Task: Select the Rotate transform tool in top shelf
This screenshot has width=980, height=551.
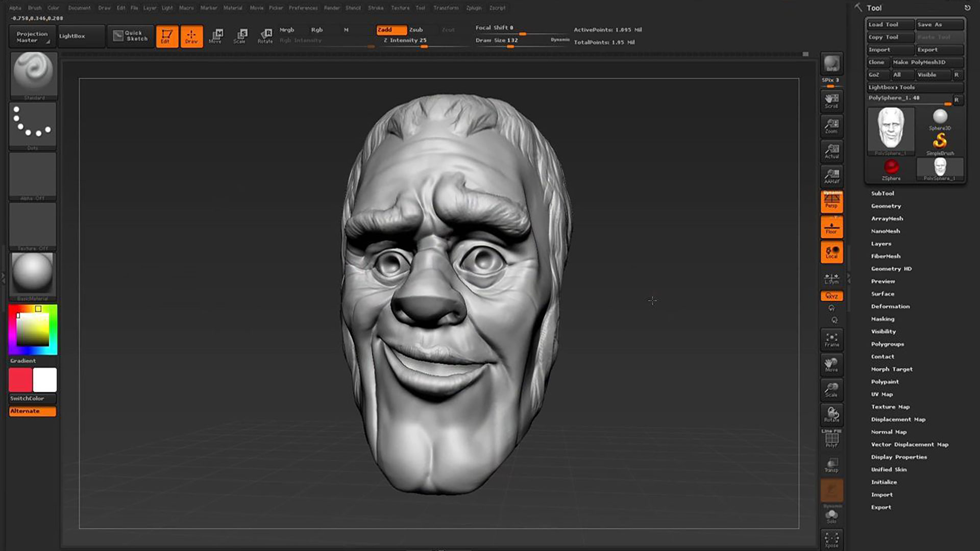Action: 265,36
